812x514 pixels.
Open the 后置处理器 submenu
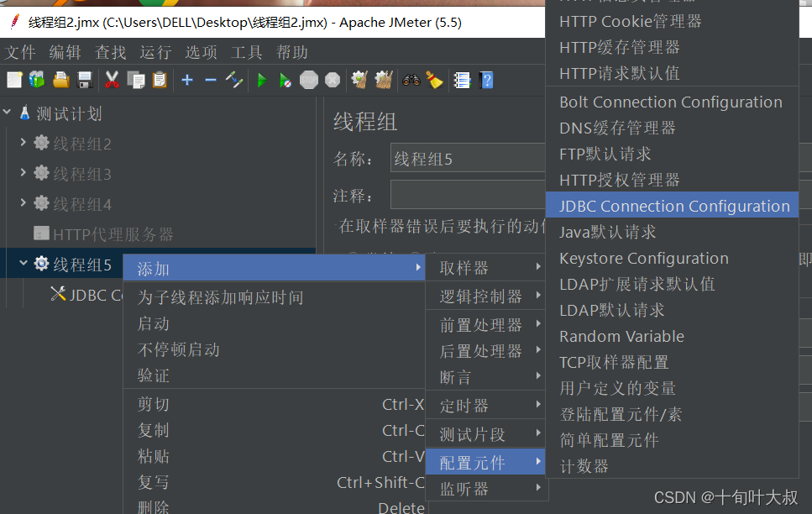click(486, 351)
